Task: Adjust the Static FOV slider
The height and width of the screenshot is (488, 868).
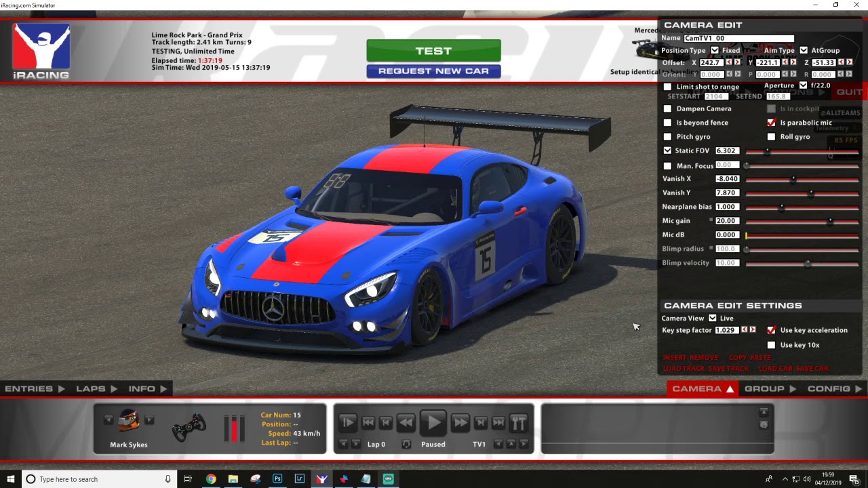Action: [802, 150]
